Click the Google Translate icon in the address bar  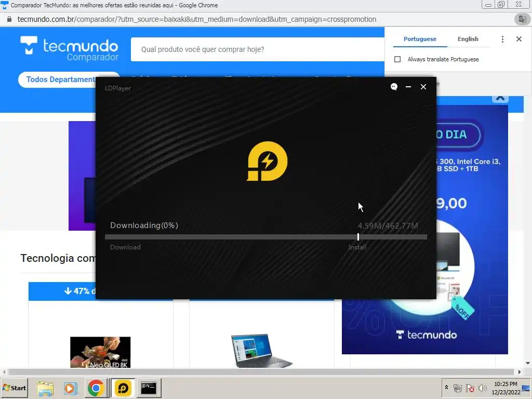[x=522, y=19]
